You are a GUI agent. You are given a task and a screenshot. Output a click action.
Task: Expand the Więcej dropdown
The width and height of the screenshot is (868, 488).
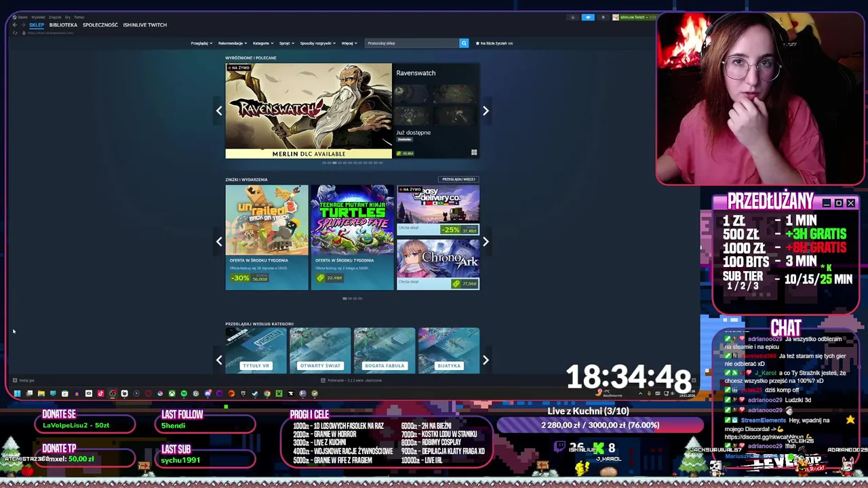click(349, 43)
